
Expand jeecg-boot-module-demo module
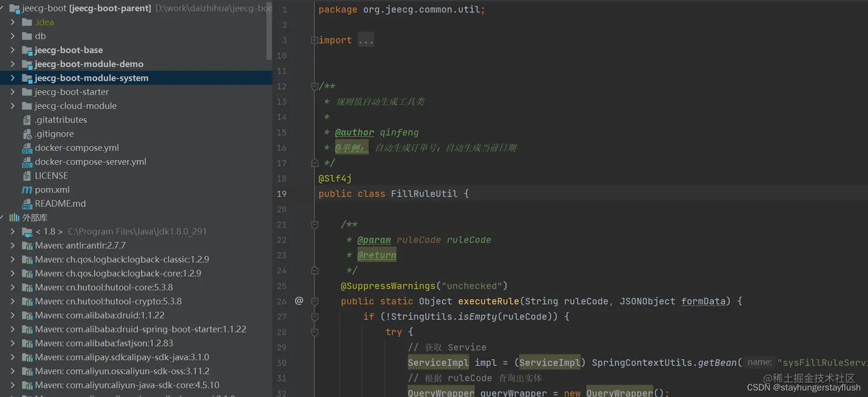click(x=13, y=64)
